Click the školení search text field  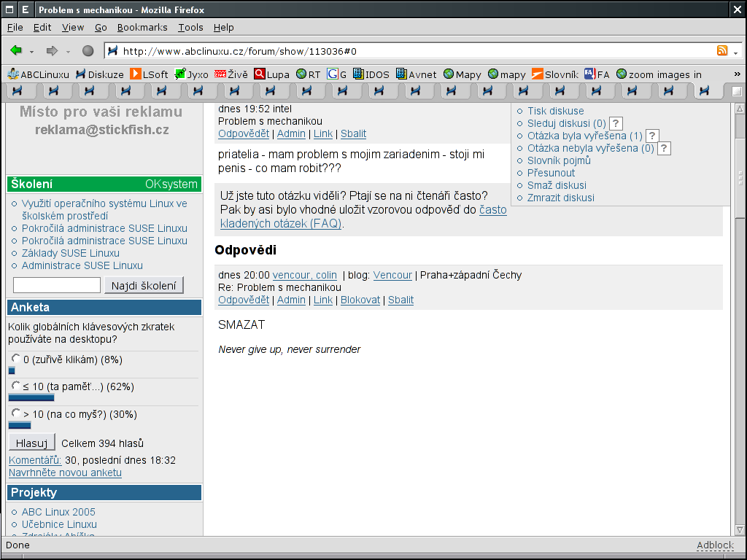click(x=57, y=285)
